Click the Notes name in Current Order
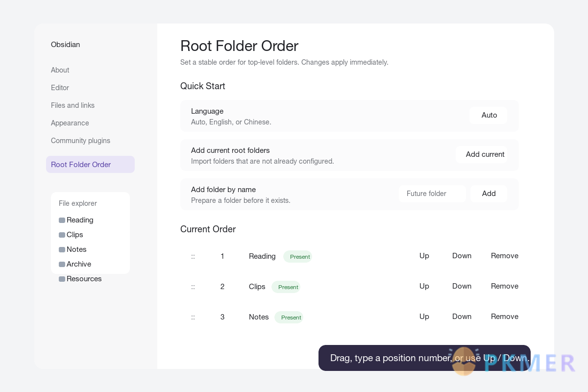 click(259, 317)
